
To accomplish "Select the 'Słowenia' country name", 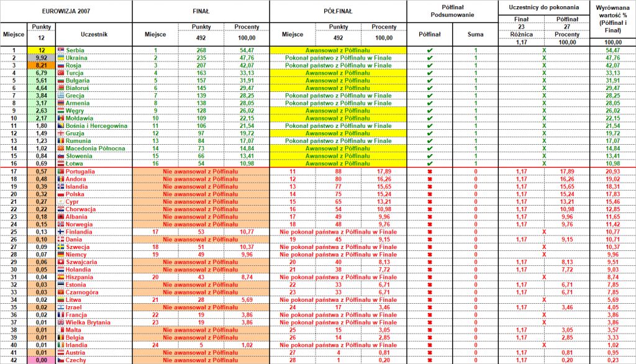I will [79, 157].
